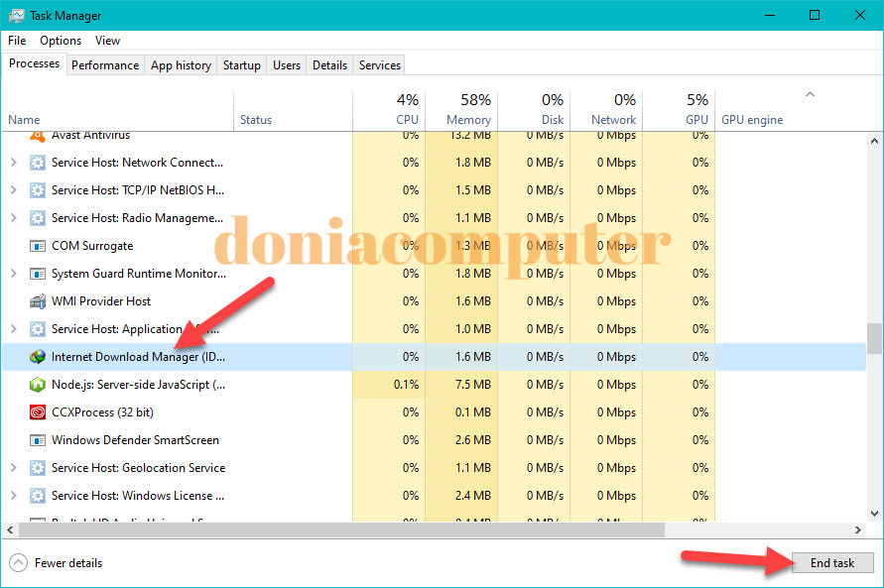Click the Service Host: Windows License gear icon

pos(38,496)
